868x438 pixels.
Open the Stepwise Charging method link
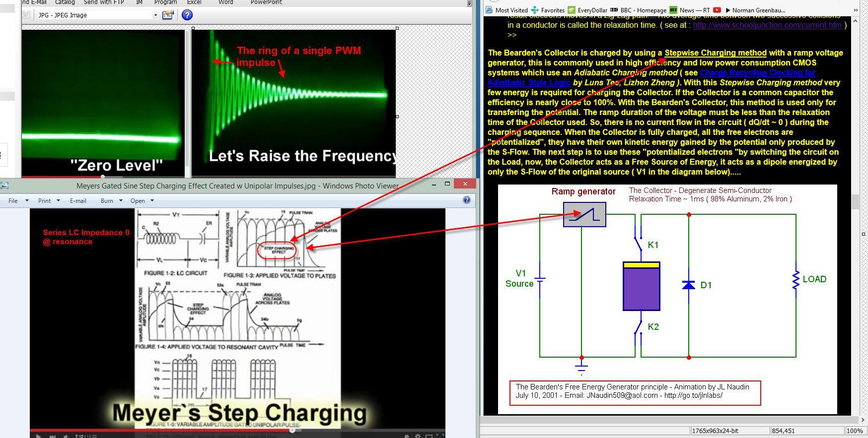pos(716,53)
